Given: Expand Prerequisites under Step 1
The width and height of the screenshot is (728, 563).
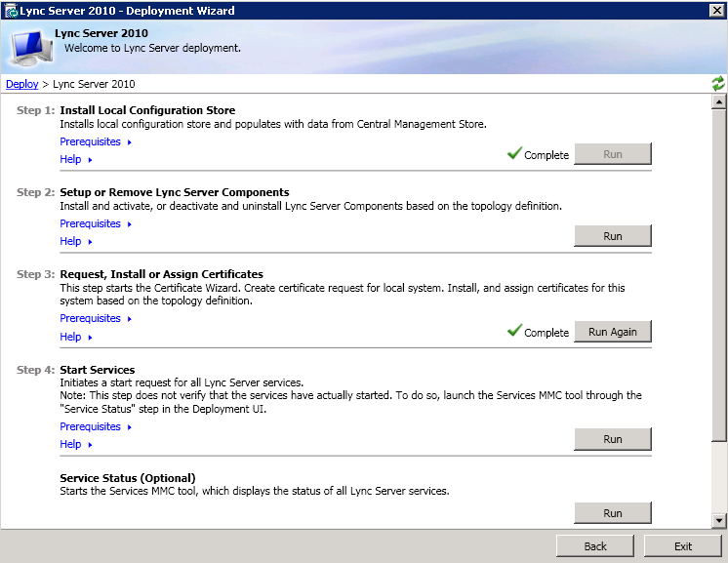Looking at the screenshot, I should (96, 141).
